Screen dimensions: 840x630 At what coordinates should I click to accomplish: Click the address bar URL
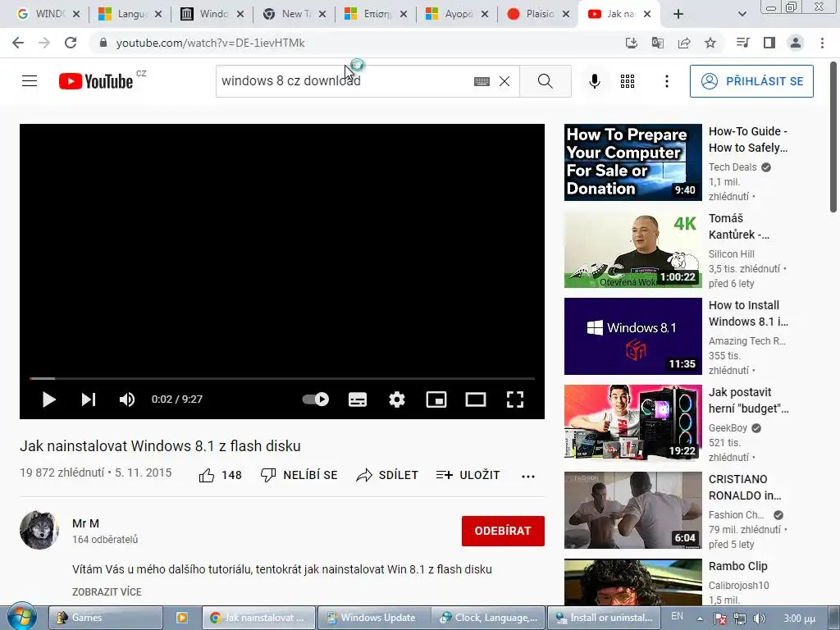point(210,43)
